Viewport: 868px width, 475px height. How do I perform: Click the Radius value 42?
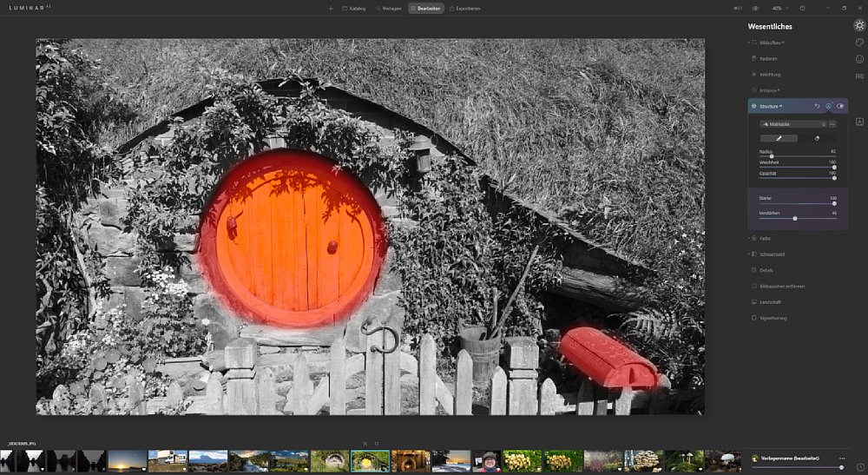(x=833, y=151)
